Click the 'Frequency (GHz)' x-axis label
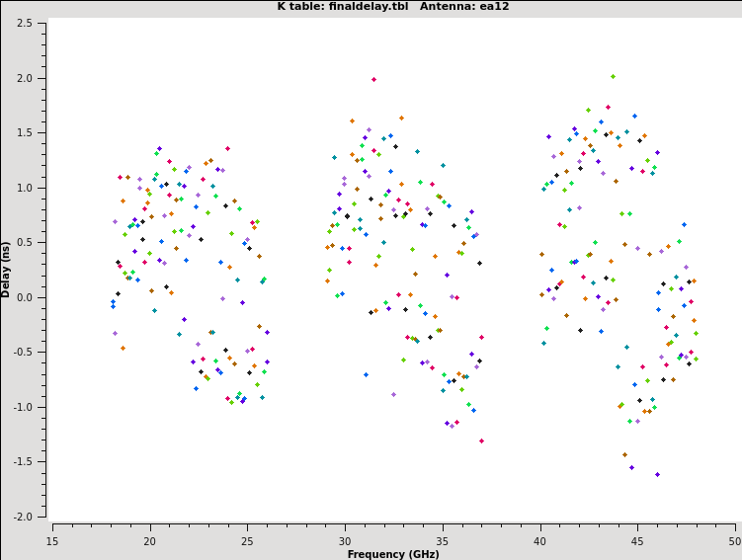The image size is (742, 560). coord(393,554)
